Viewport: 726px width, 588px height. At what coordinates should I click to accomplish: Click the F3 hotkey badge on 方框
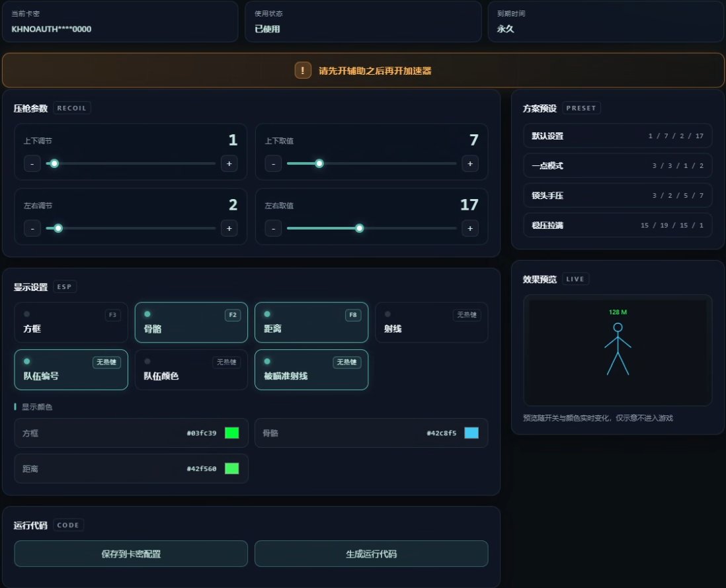pyautogui.click(x=112, y=315)
